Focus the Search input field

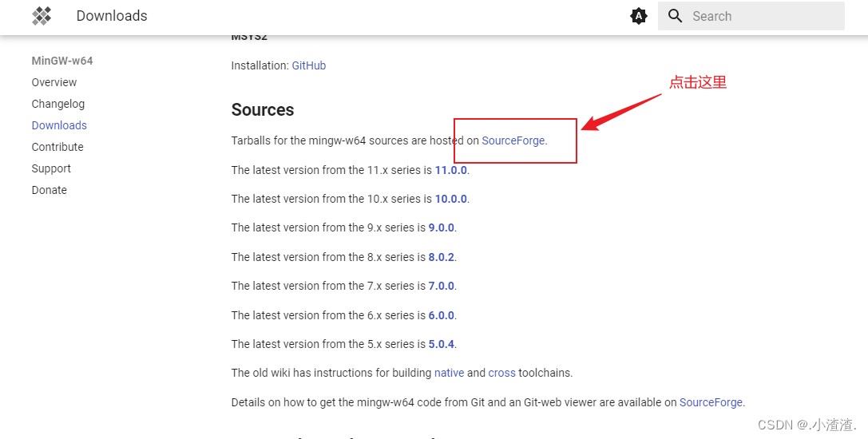[751, 16]
